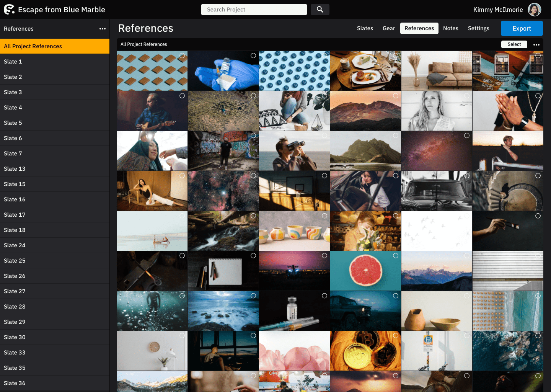Select All Project References in sidebar
This screenshot has height=392, width=551.
coord(55,46)
